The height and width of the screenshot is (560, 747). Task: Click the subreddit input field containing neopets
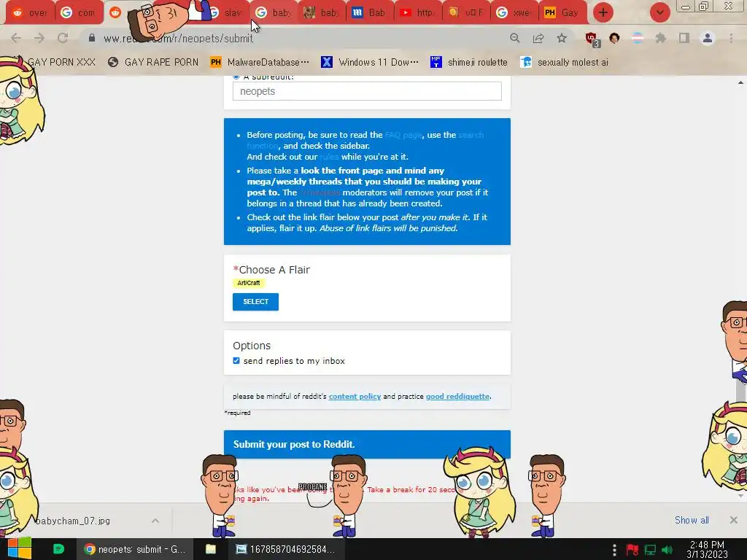pyautogui.click(x=367, y=91)
